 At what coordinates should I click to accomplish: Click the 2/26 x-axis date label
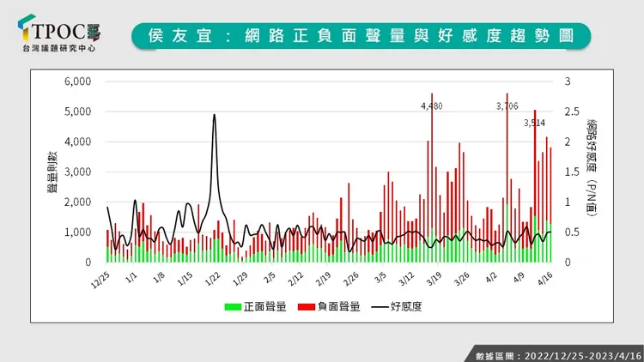click(350, 279)
